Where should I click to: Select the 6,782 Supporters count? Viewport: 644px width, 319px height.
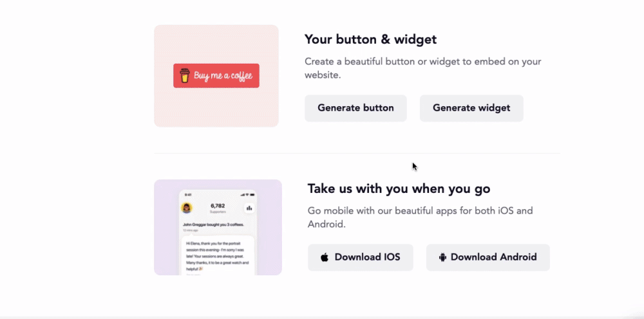click(218, 208)
